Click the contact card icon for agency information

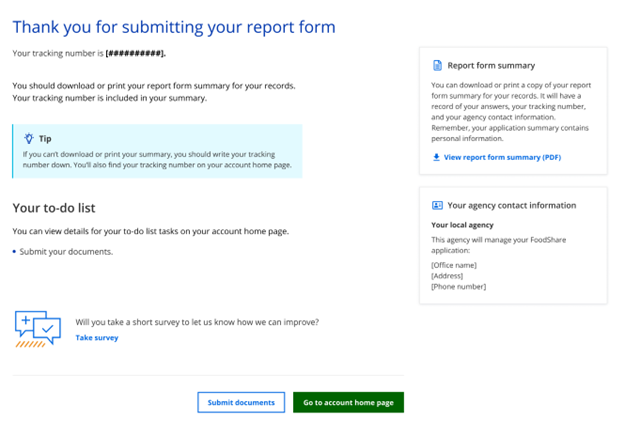(x=437, y=205)
